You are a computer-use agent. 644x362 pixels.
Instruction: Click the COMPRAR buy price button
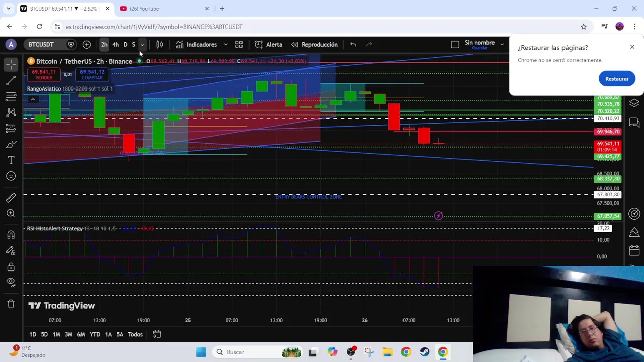click(x=92, y=75)
